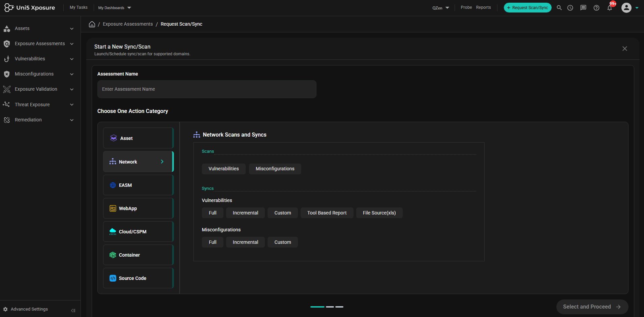Image resolution: width=644 pixels, height=317 pixels.
Task: Open the notifications bell icon
Action: click(610, 8)
